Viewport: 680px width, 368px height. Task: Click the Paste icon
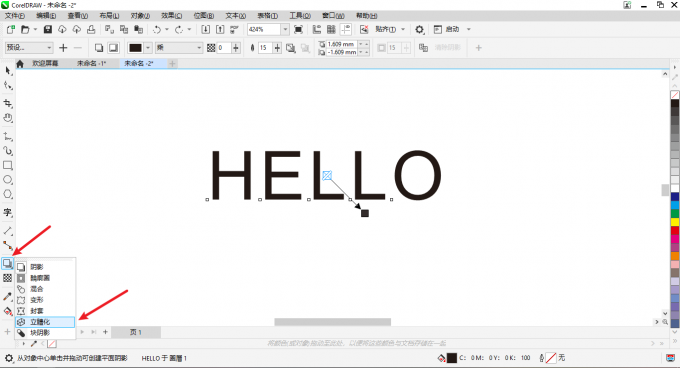point(138,29)
